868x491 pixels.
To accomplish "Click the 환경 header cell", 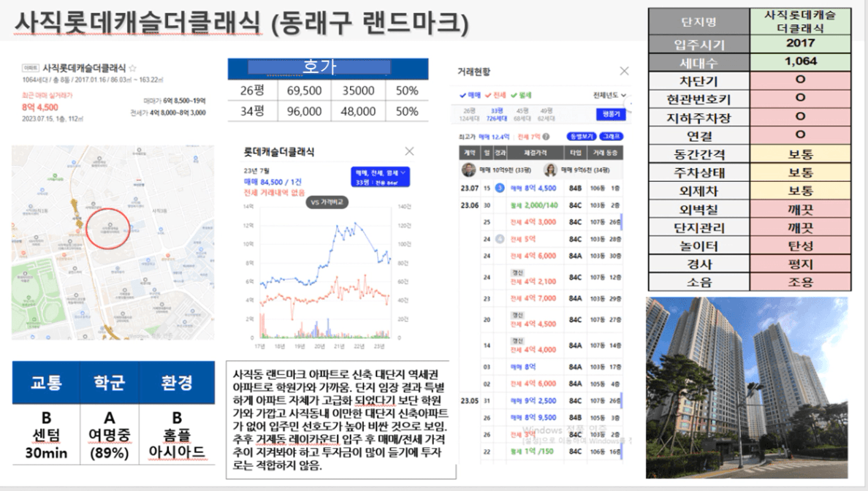I will [x=177, y=383].
